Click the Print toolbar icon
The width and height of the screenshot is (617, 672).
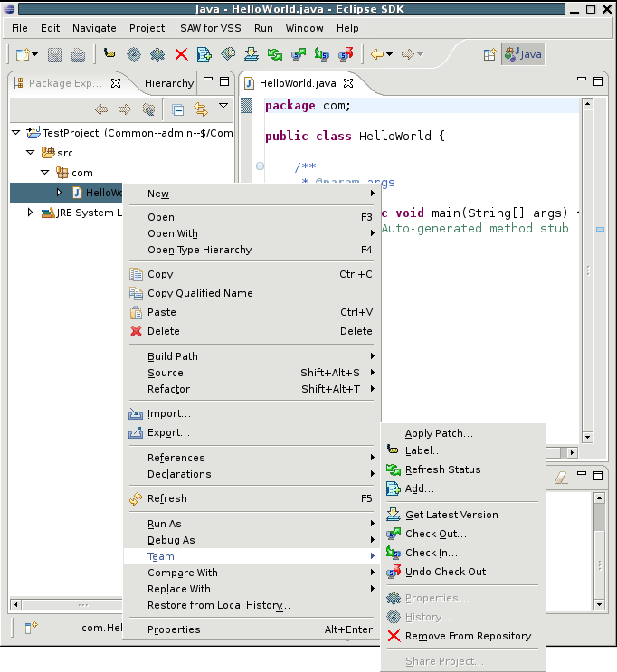[x=78, y=54]
